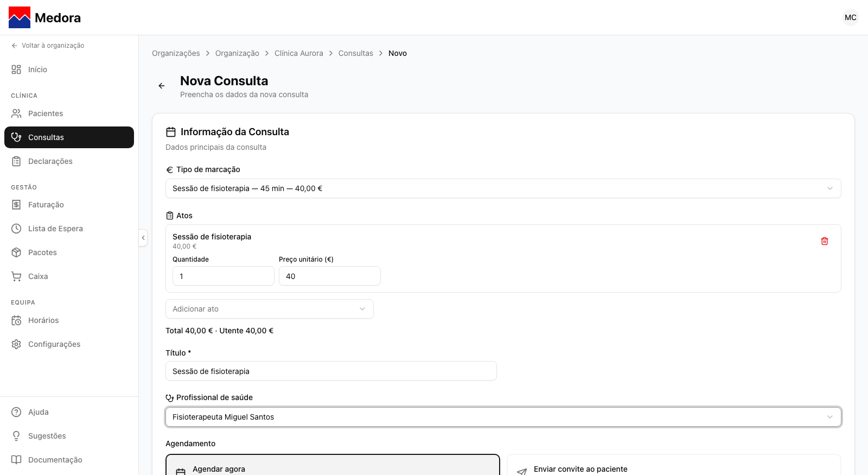Viewport: 868px width, 475px height.
Task: Open Configurações in the sidebar
Action: point(69,344)
